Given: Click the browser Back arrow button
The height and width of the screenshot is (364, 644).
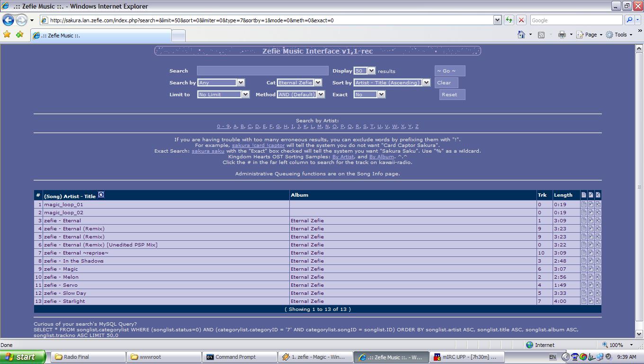Looking at the screenshot, I should click(x=8, y=20).
